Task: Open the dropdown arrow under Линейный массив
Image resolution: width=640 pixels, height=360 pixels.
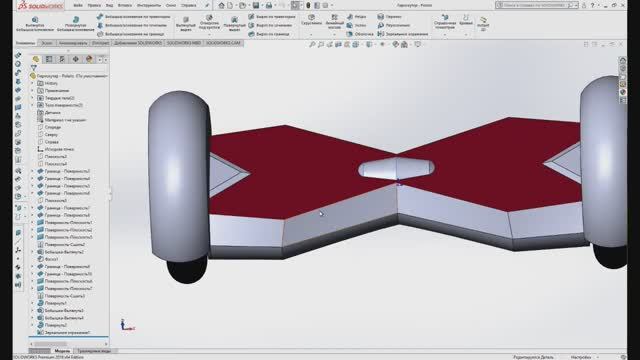Action: click(334, 35)
